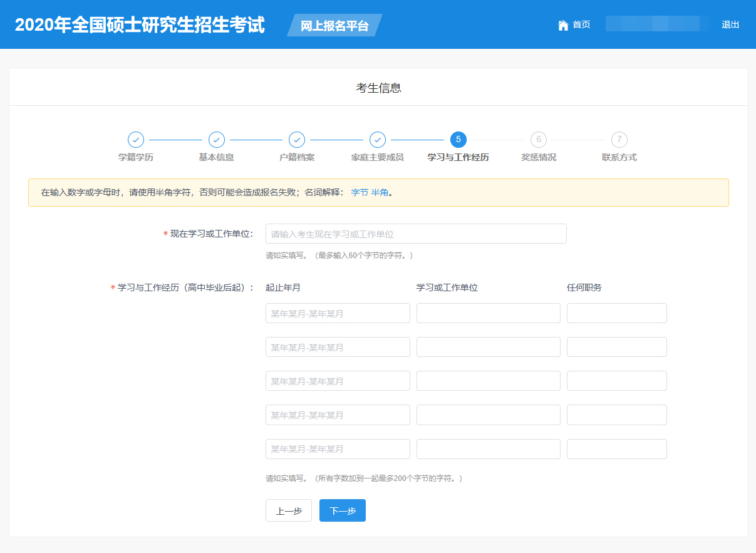Click 退出 to log out
Screen dimensions: 756x553
(730, 25)
